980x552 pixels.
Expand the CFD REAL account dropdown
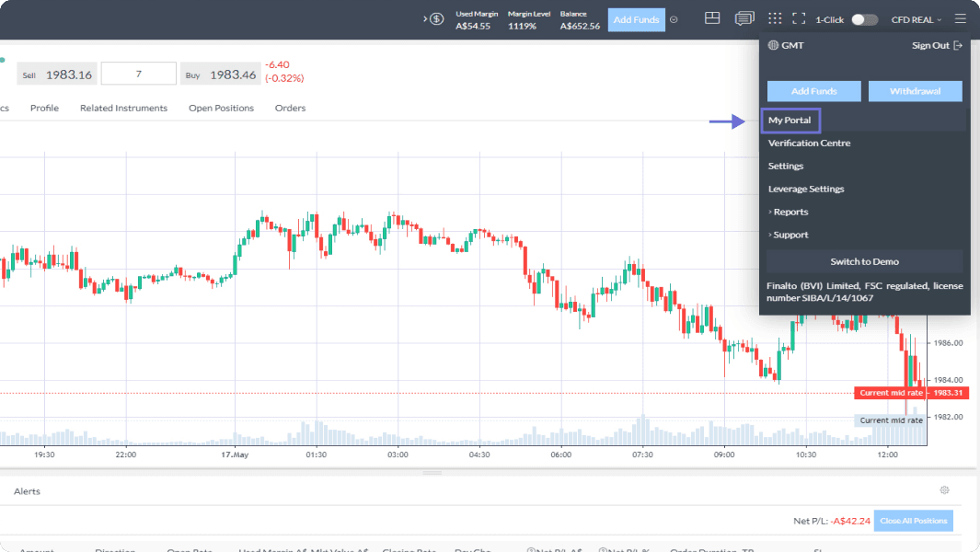(917, 19)
